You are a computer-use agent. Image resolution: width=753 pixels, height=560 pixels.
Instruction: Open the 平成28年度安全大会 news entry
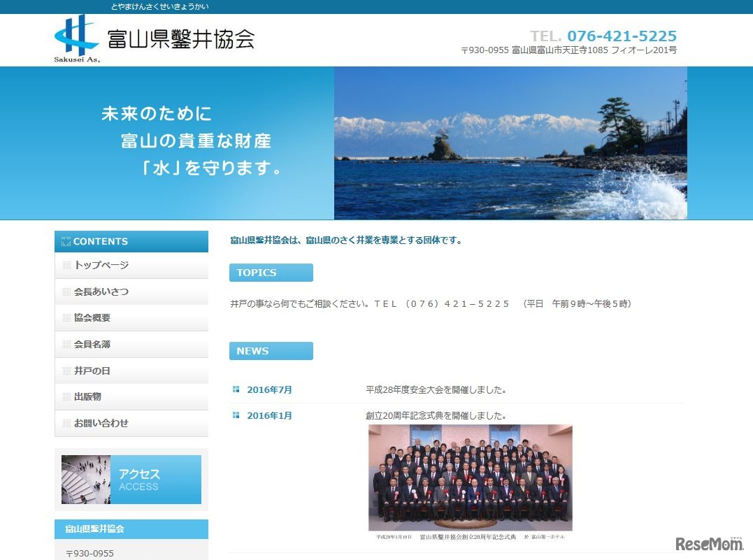pos(436,389)
